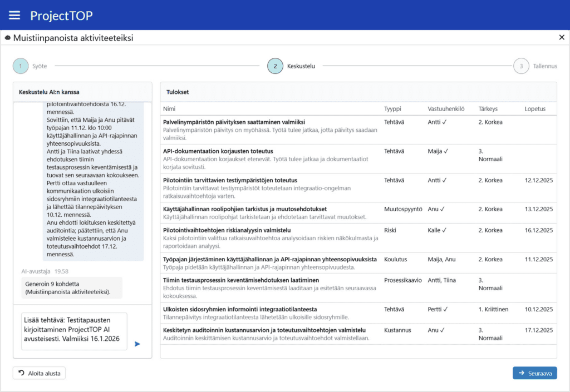This screenshot has height=392, width=570.
Task: Click the Lopetus column header
Action: pos(535,109)
